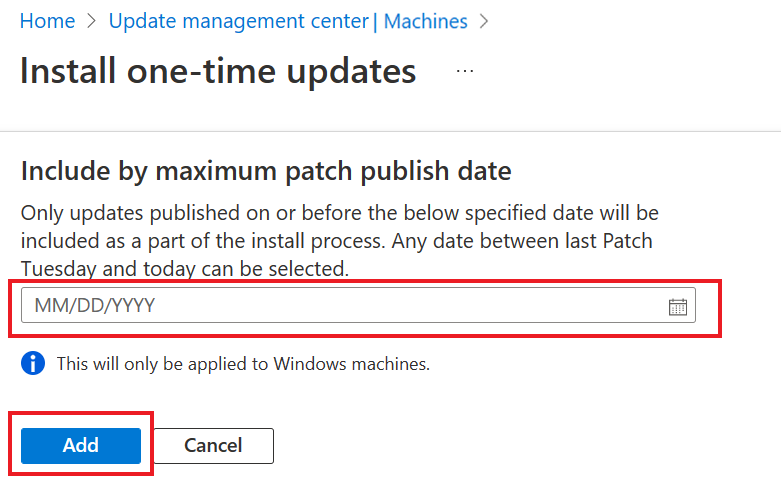Click the blue information icon
The width and height of the screenshot is (781, 484).
(33, 364)
